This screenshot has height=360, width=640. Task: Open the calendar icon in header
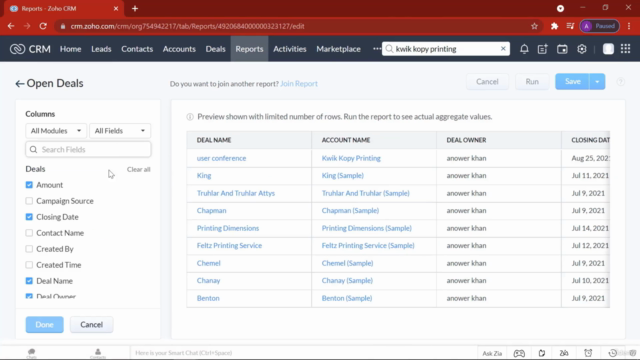562,49
